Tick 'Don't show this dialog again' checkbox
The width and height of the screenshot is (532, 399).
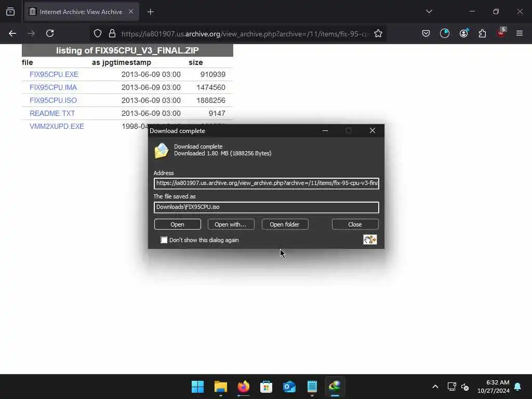pos(164,240)
